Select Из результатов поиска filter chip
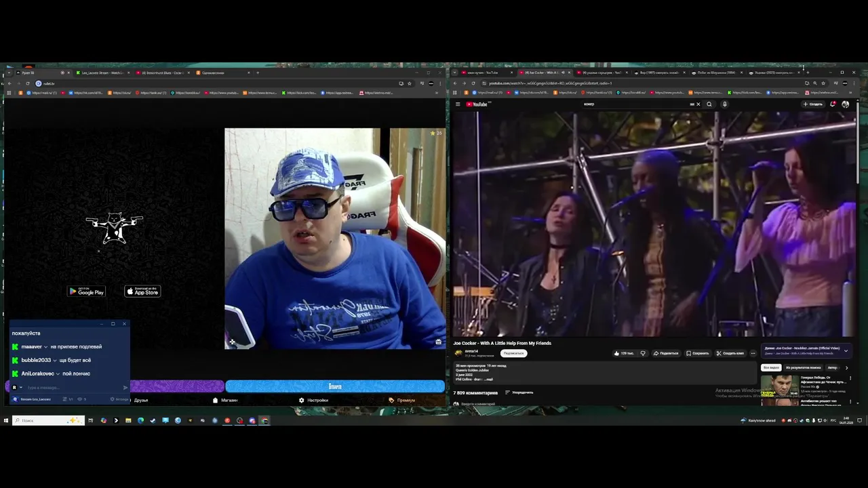This screenshot has width=868, height=488. point(803,367)
